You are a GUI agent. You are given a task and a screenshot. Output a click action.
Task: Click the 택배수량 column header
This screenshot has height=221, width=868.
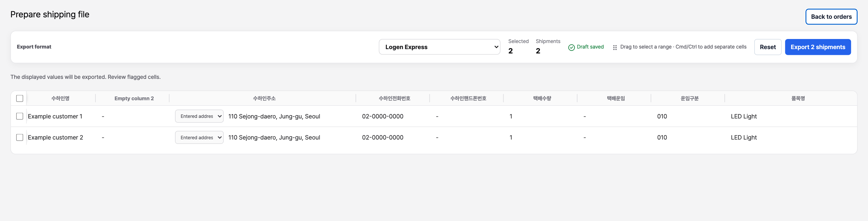tap(542, 98)
